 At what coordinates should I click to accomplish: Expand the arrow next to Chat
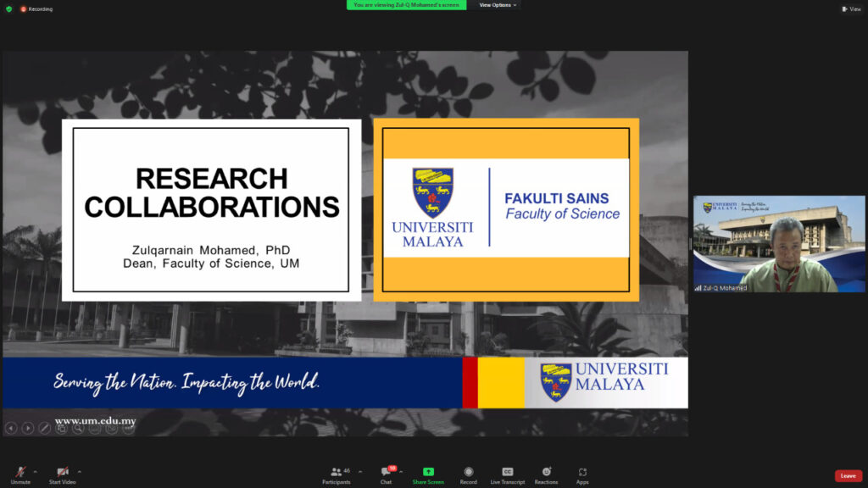401,472
